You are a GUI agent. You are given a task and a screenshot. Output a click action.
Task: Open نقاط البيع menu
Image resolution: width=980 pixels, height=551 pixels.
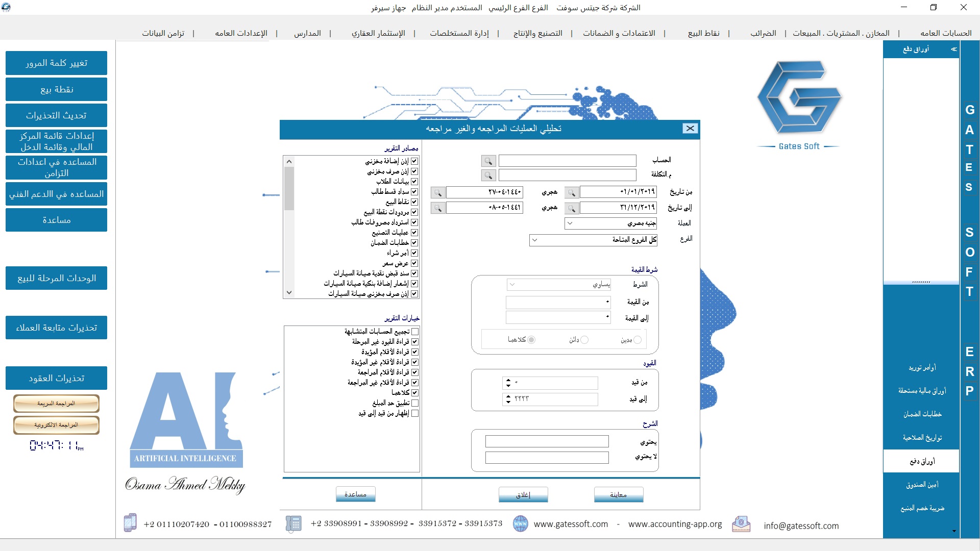[x=703, y=33]
